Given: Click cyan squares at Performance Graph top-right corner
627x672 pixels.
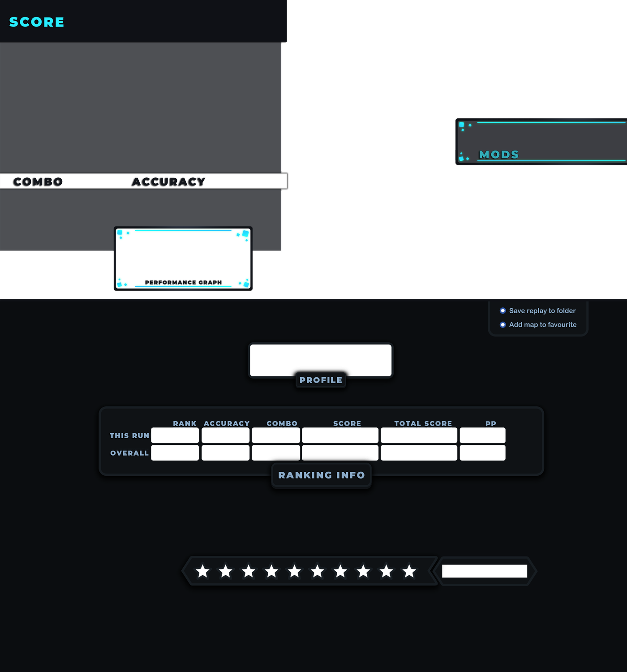Looking at the screenshot, I should (244, 234).
